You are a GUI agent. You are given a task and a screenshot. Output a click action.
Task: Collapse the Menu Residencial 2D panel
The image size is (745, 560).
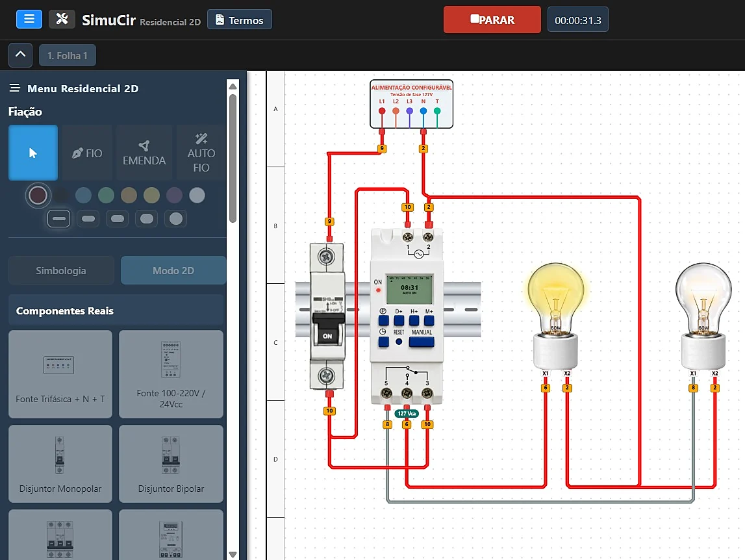click(15, 88)
